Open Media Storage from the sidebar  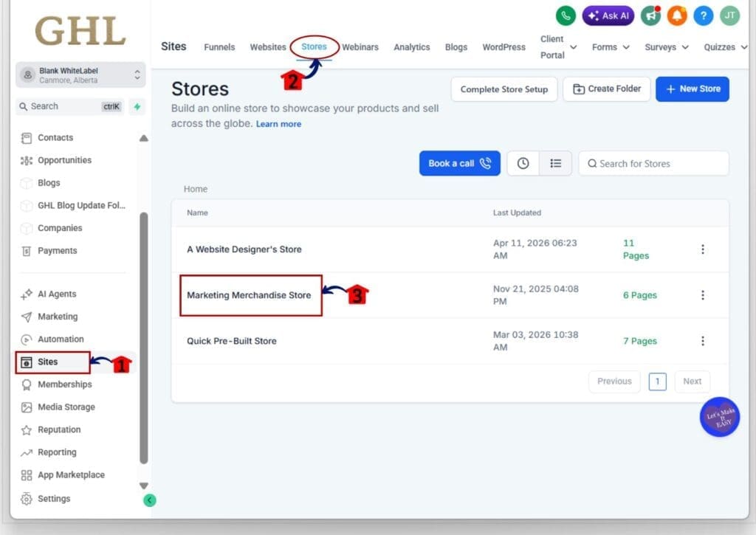(x=66, y=407)
